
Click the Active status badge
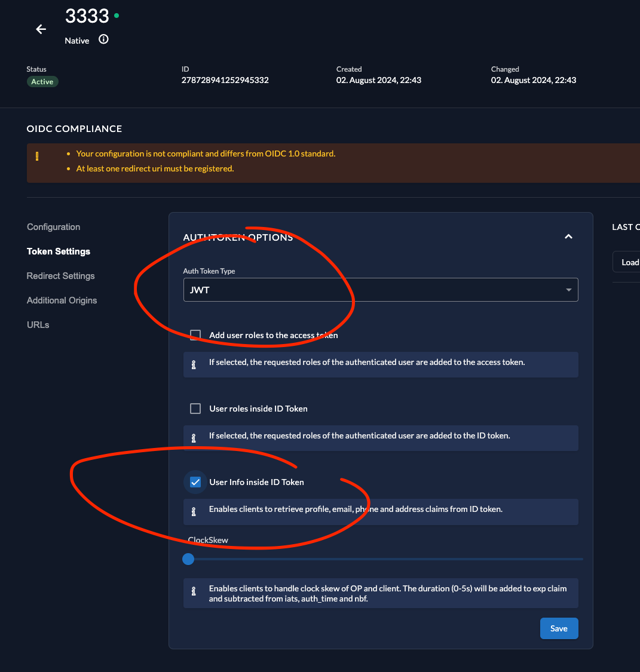(42, 81)
